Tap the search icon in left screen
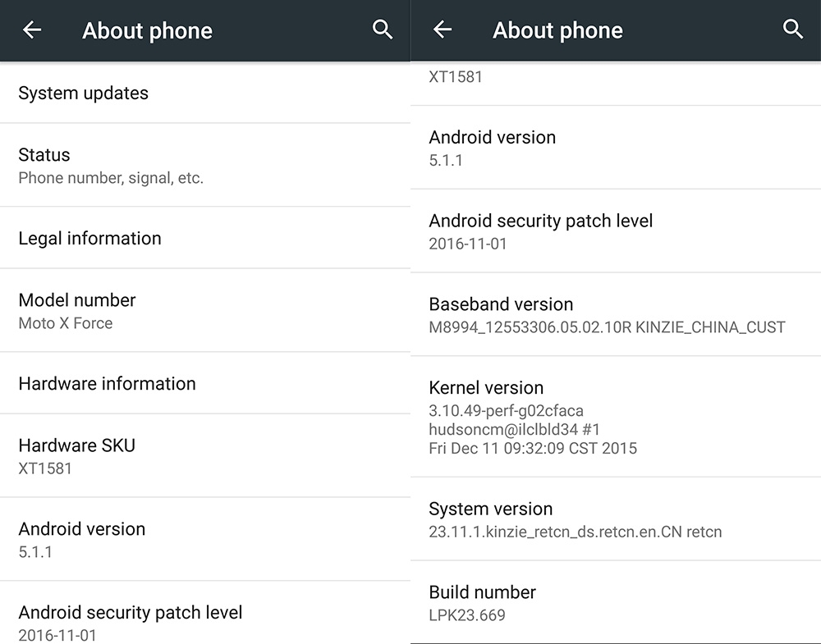Screen dimensions: 821x644 point(383,30)
